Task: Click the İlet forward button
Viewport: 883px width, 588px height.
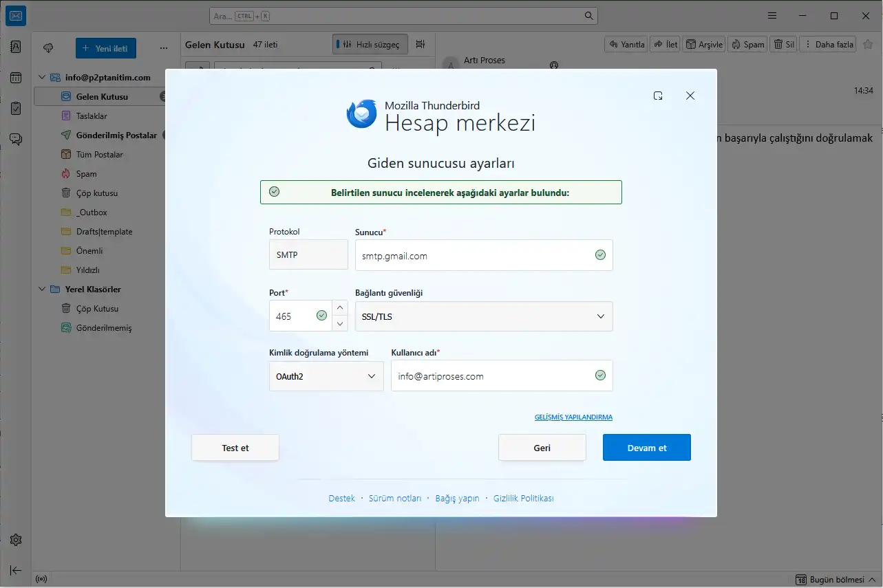Action: pos(665,44)
